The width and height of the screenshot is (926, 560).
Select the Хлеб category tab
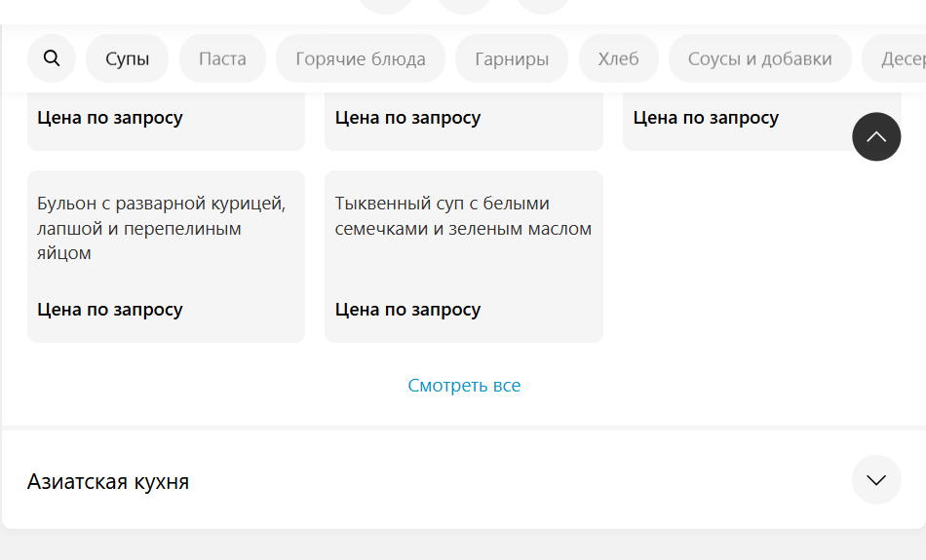[x=618, y=58]
